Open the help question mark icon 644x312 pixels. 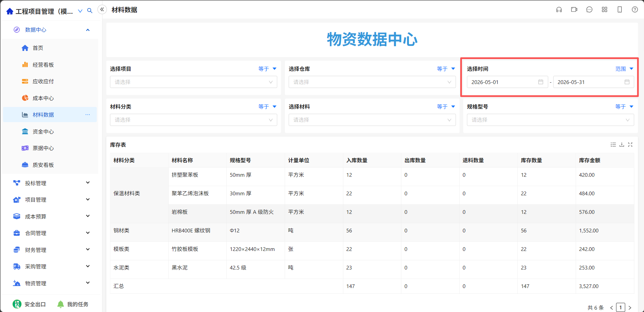click(x=635, y=10)
